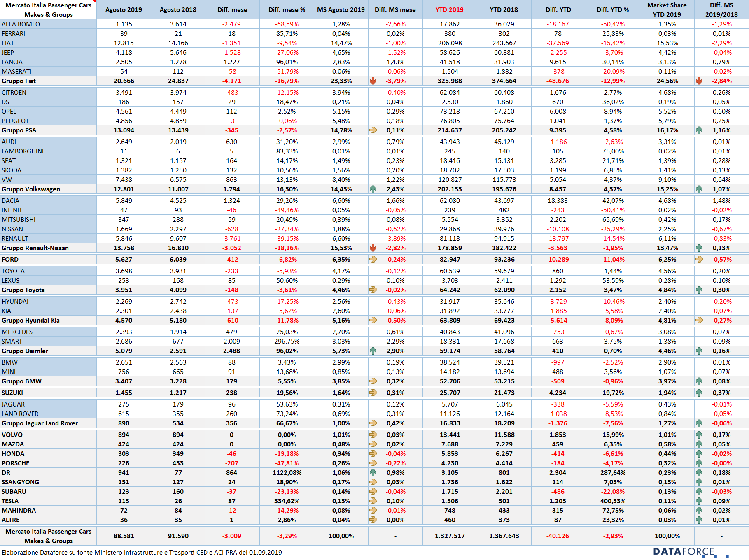This screenshot has height=560, width=749.
Task: Click Gruppo Daimler green arrow beside 2,90%
Action: tap(373, 351)
